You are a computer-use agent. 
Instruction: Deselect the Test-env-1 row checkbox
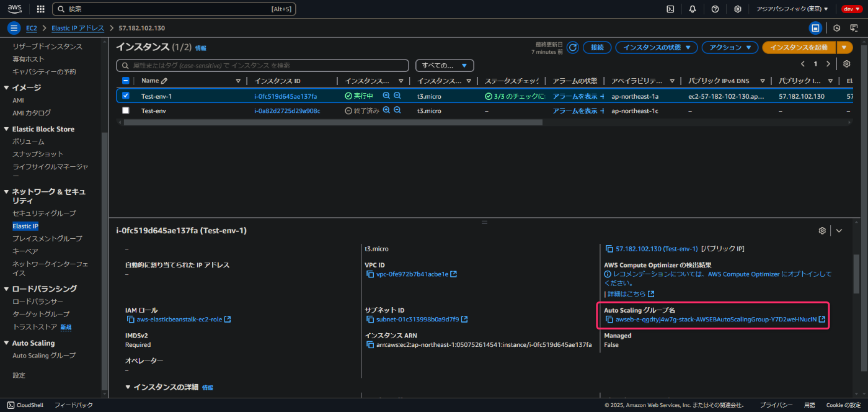pos(126,96)
